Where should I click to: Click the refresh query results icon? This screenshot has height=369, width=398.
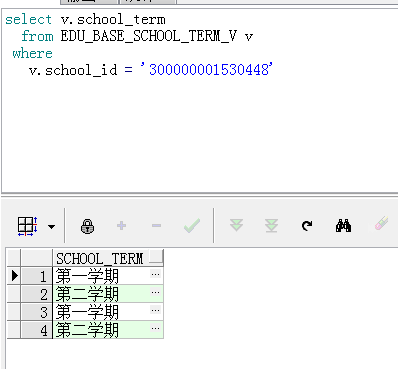(x=307, y=226)
